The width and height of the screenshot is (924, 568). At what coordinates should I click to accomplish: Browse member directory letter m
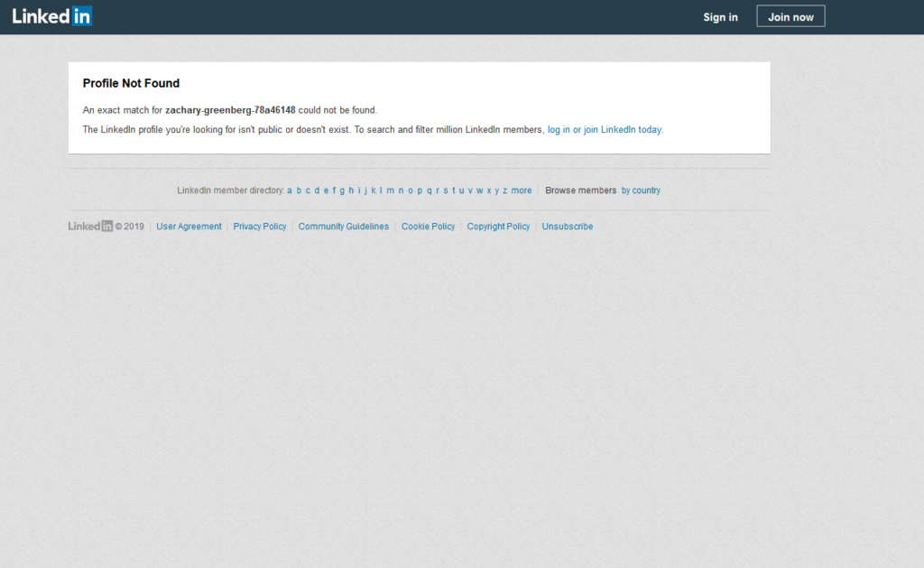(390, 191)
